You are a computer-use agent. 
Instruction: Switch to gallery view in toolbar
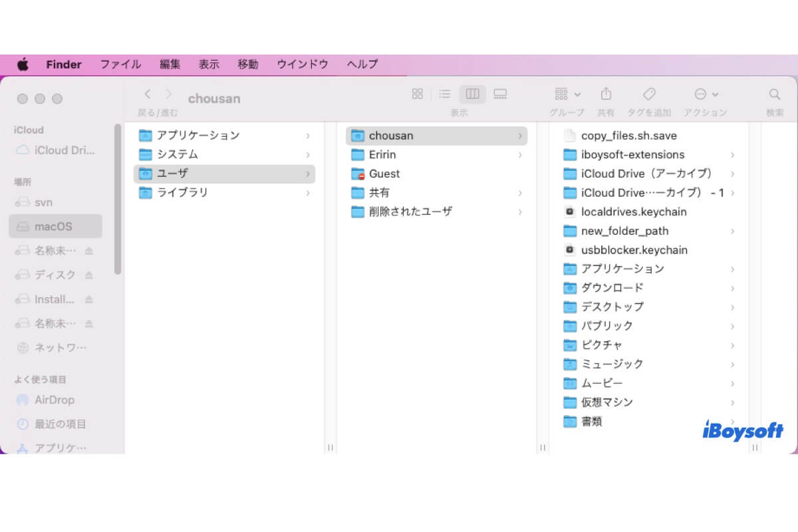(x=500, y=94)
